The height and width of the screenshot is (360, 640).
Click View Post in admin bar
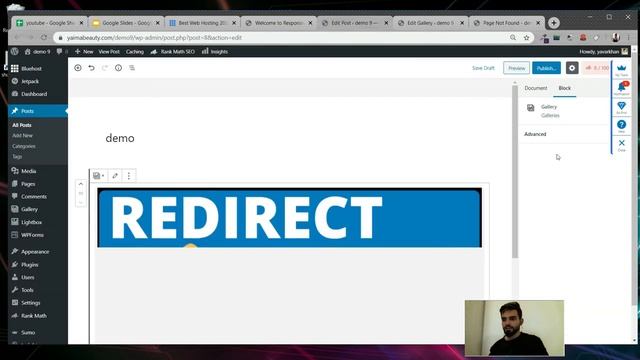tap(109, 51)
